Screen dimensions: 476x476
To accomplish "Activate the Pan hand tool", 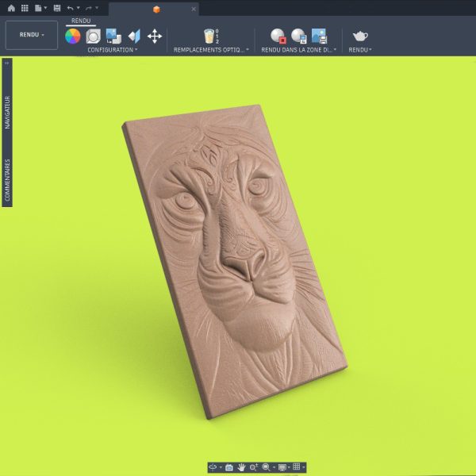I will [241, 467].
